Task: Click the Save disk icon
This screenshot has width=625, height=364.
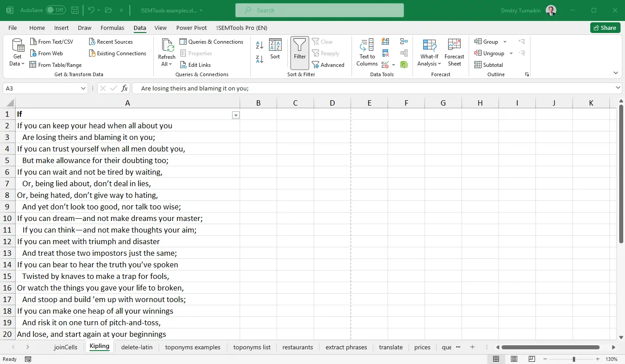Action: [x=75, y=10]
